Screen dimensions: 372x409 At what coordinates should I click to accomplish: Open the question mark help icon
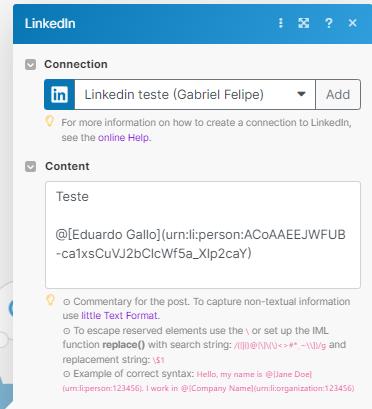pos(328,23)
